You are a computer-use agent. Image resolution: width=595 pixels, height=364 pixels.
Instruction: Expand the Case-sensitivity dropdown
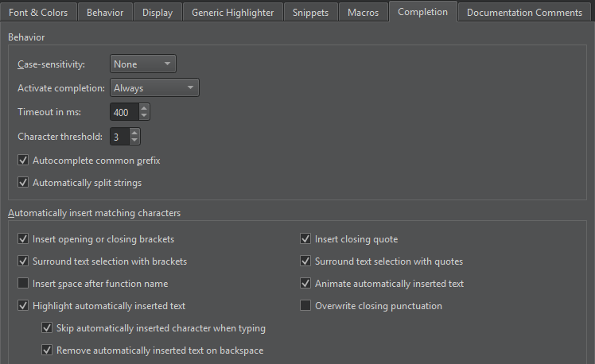(x=143, y=64)
